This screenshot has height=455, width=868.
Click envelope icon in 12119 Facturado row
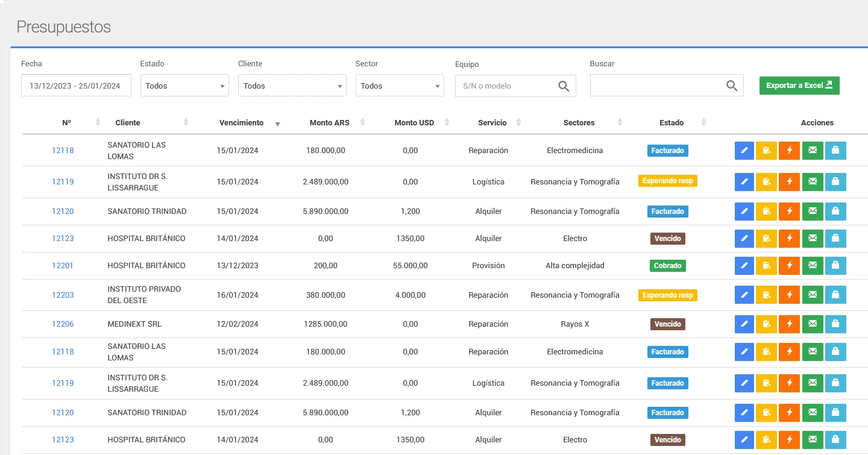tap(813, 383)
